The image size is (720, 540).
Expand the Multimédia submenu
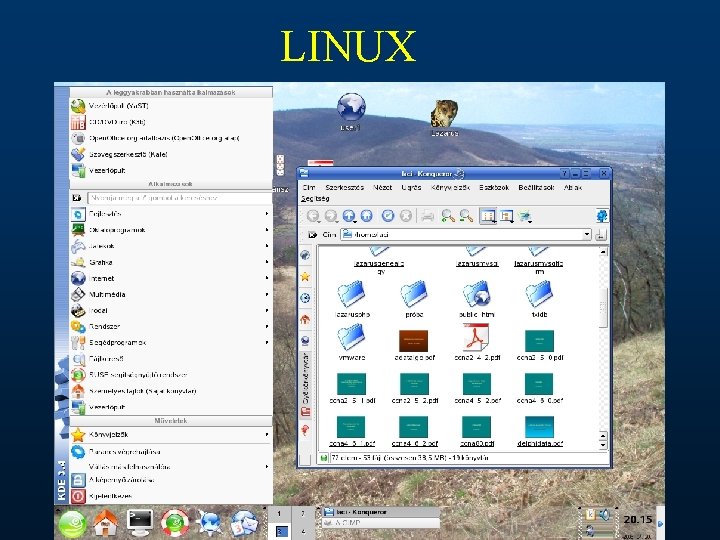[x=170, y=294]
